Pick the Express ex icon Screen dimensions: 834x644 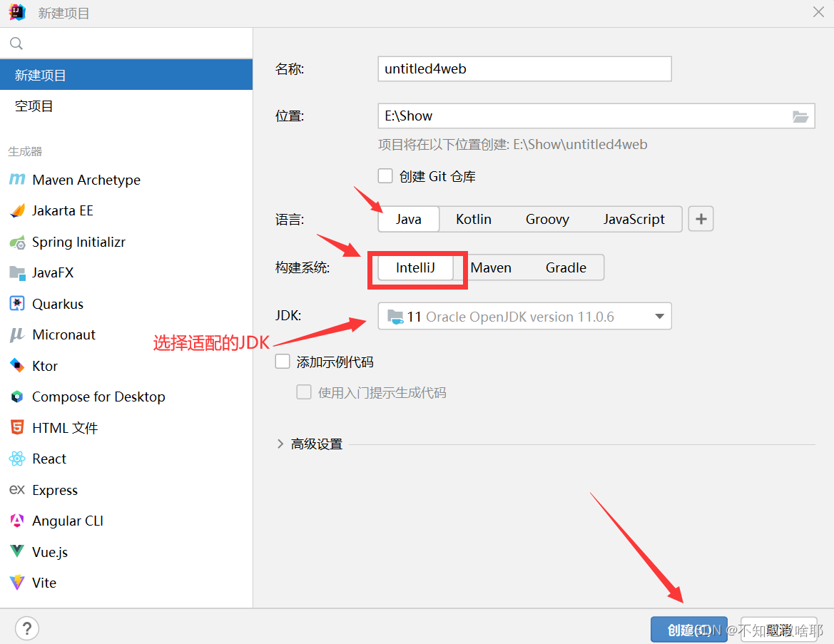(17, 489)
